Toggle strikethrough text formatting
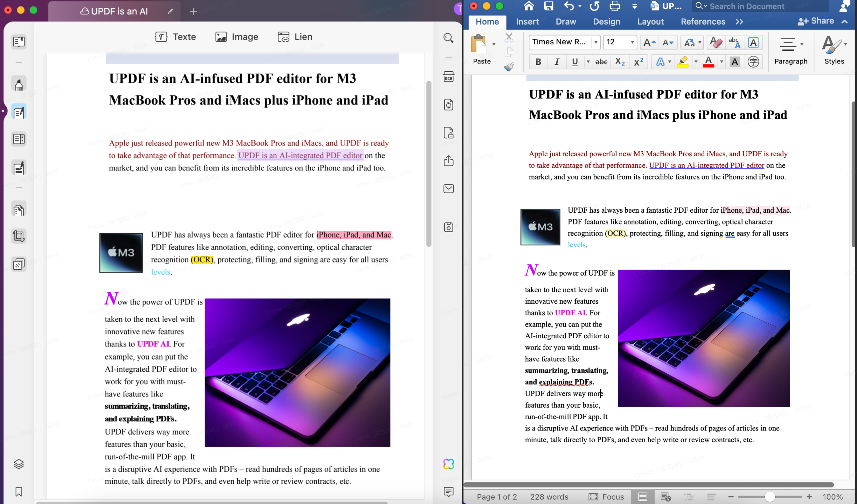Screen dimensions: 857x504 point(601,62)
